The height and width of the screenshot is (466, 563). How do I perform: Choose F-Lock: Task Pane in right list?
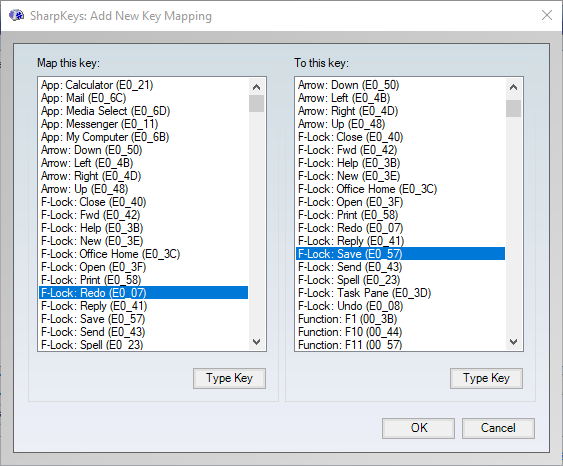tap(400, 293)
